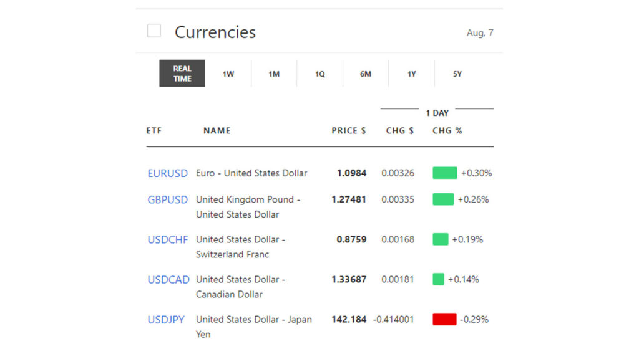Click the green bar for EURUSD change
The width and height of the screenshot is (639, 364).
pyautogui.click(x=445, y=173)
